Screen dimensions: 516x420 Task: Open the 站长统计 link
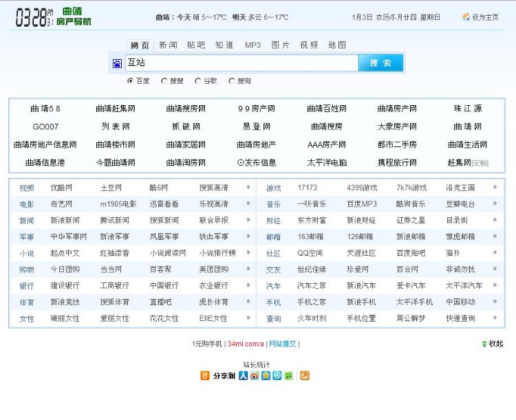(x=257, y=364)
